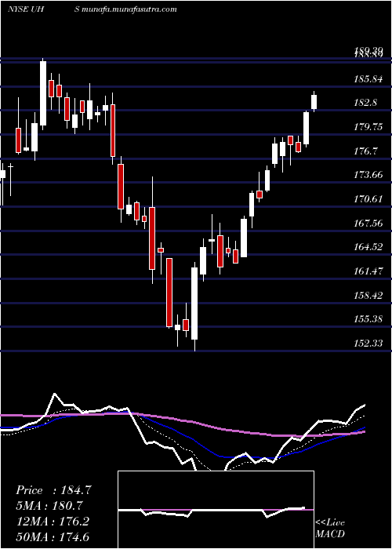Viewport: 392px width, 549px height.
Task: Click the tall white candle peaking near 189
Action: coord(43,93)
